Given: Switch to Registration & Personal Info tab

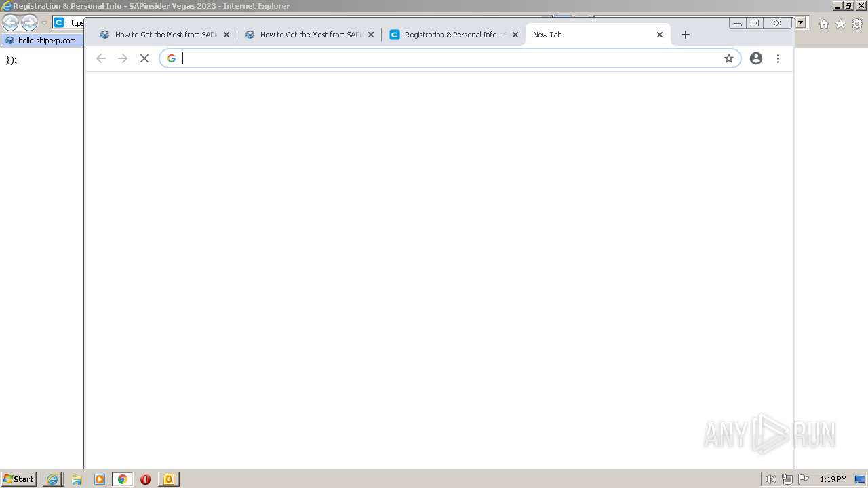Looking at the screenshot, I should (454, 35).
